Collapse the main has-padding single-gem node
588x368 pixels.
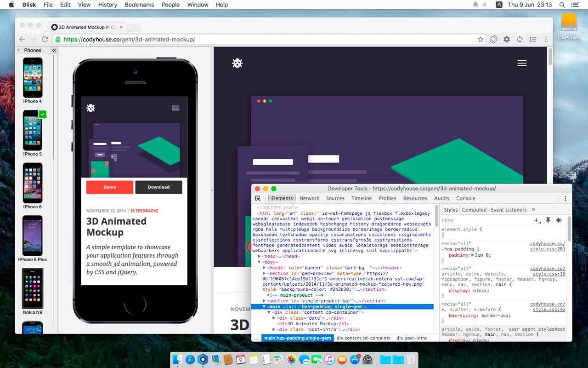(x=263, y=306)
